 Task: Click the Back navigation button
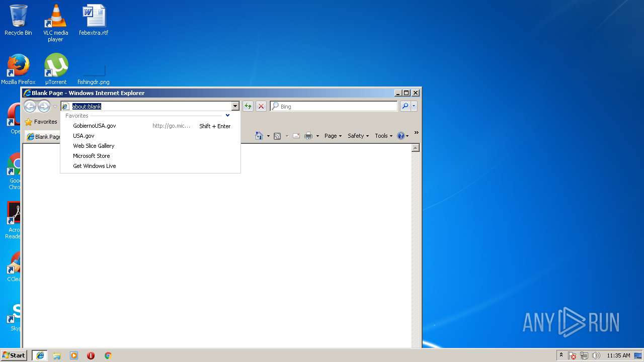point(30,106)
